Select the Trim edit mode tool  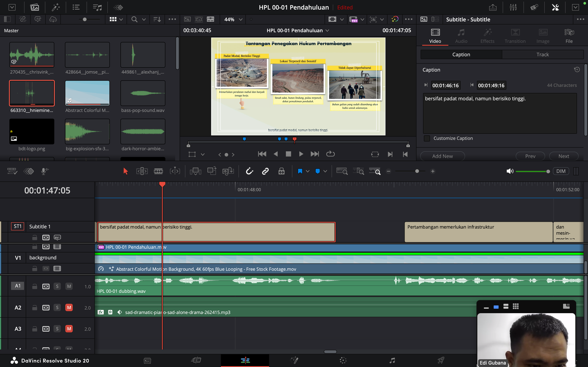(142, 171)
